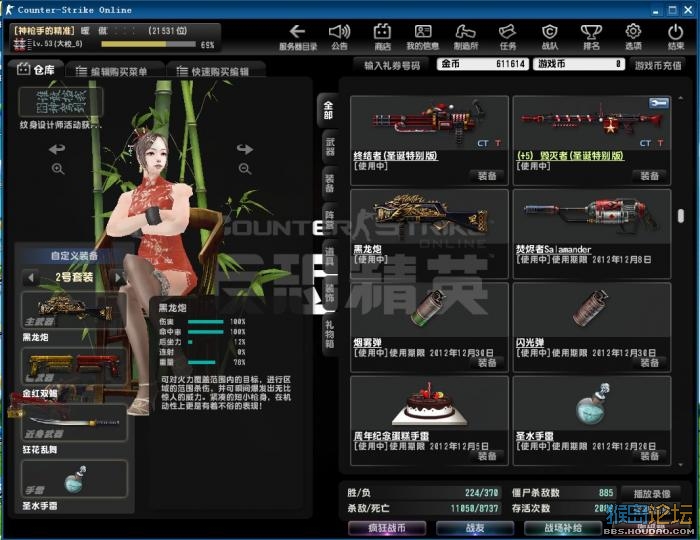Click 输入礼券号码 coupon code button
The width and height of the screenshot is (700, 540).
pyautogui.click(x=392, y=66)
